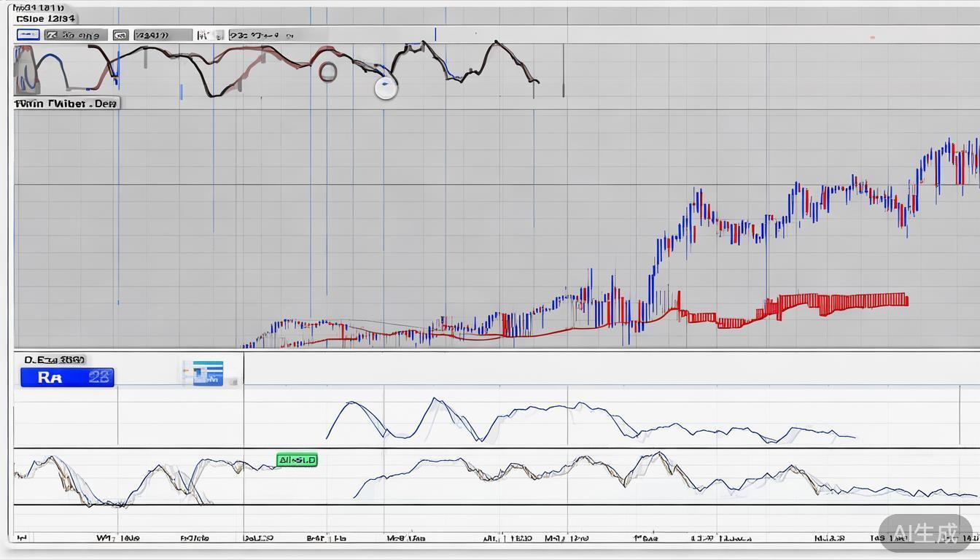The width and height of the screenshot is (980, 560).
Task: Open the first gray toolbar dropdown field
Action: click(x=76, y=35)
